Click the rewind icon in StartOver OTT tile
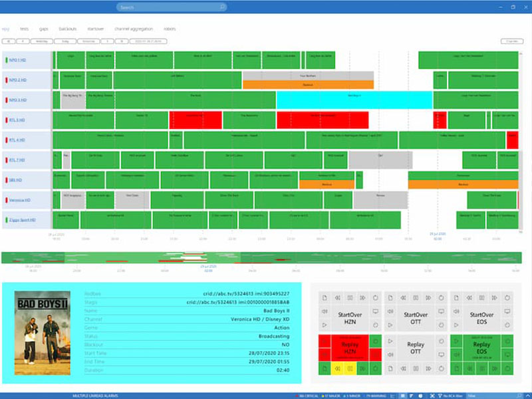 tap(403, 298)
